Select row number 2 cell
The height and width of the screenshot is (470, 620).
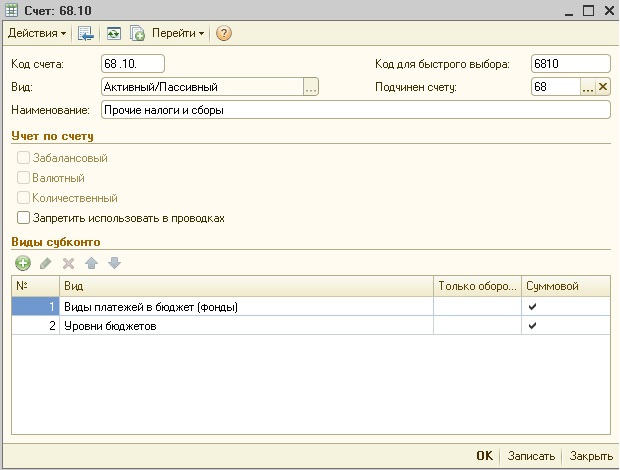coord(36,326)
